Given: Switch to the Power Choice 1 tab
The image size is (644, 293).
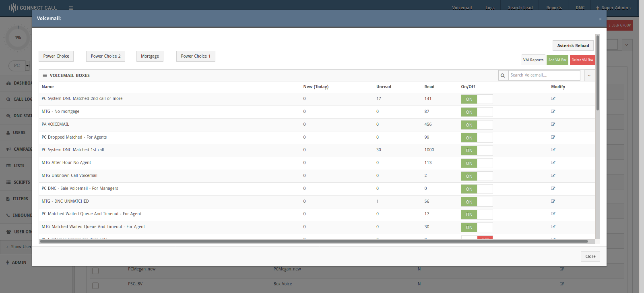Looking at the screenshot, I should [x=196, y=56].
